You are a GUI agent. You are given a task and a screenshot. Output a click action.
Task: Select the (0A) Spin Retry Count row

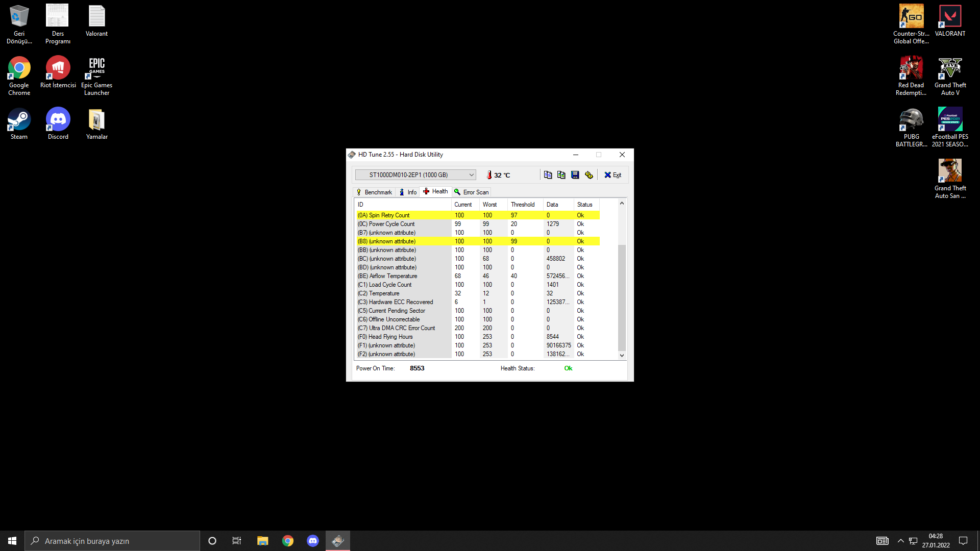click(403, 215)
